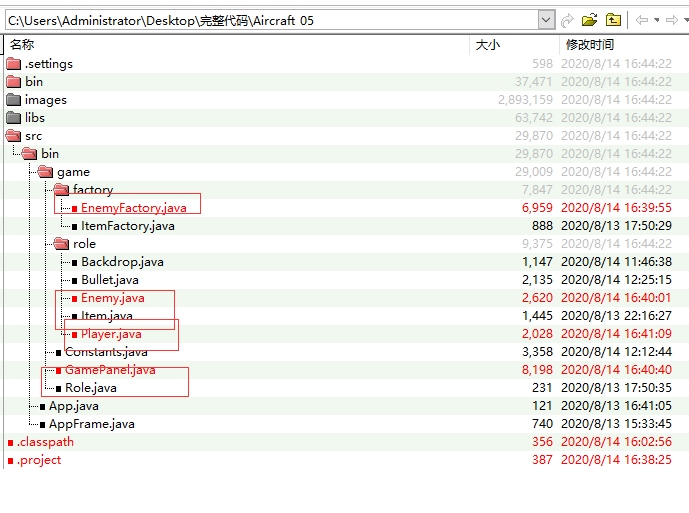Click the timestamp 2020/8/14 16:41:09

tap(616, 334)
